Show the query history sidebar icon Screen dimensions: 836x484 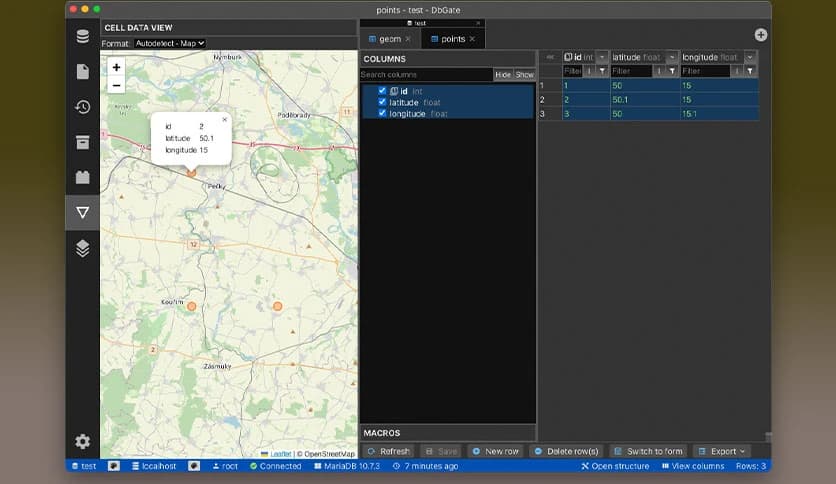pyautogui.click(x=82, y=107)
